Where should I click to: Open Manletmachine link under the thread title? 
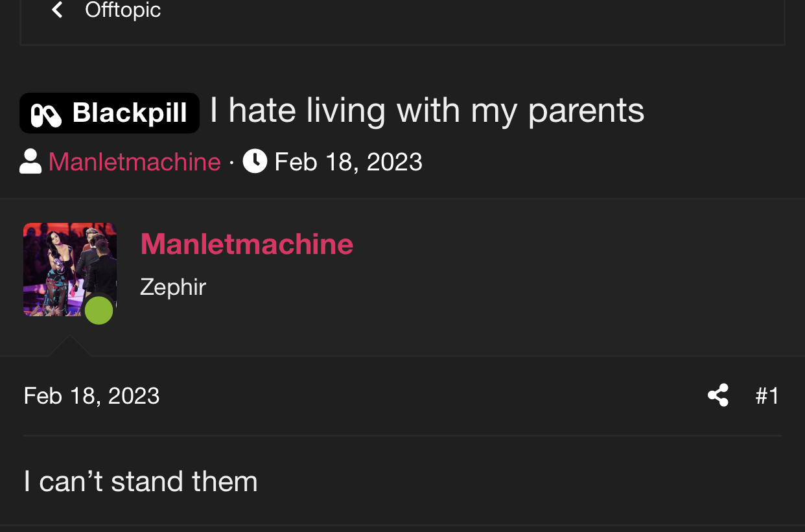(135, 161)
